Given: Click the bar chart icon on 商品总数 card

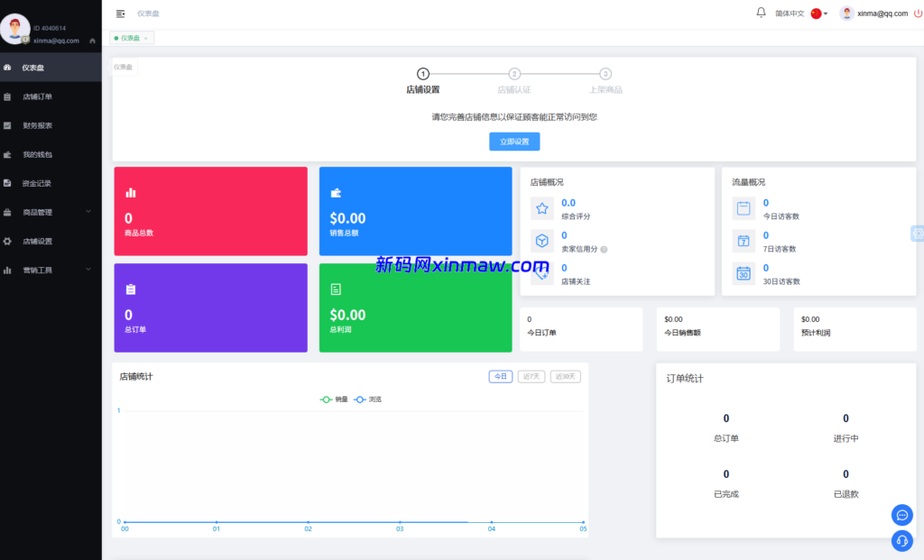Looking at the screenshot, I should (131, 193).
